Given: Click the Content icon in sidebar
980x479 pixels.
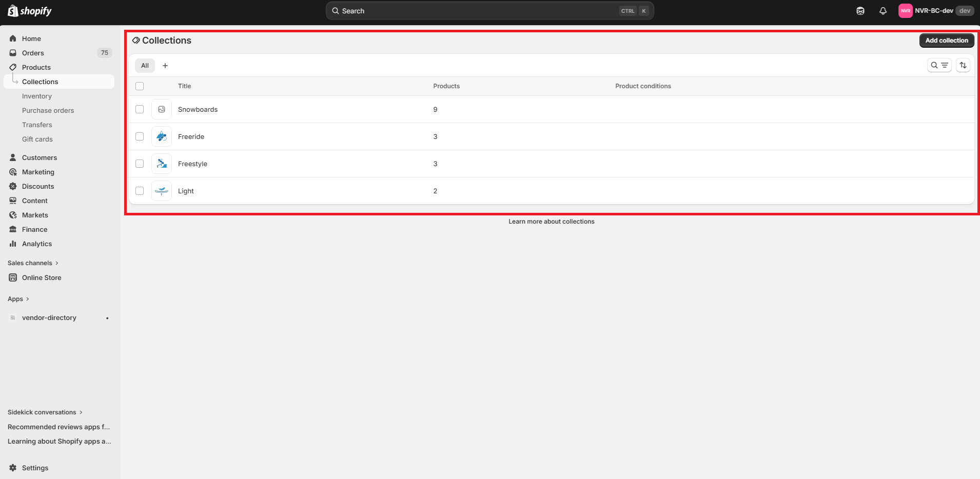Looking at the screenshot, I should pyautogui.click(x=13, y=201).
